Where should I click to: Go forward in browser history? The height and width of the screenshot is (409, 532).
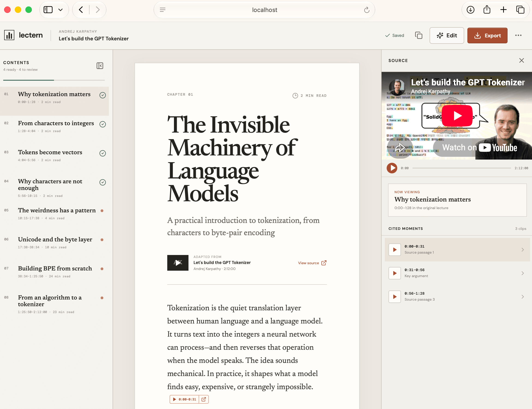click(x=97, y=10)
